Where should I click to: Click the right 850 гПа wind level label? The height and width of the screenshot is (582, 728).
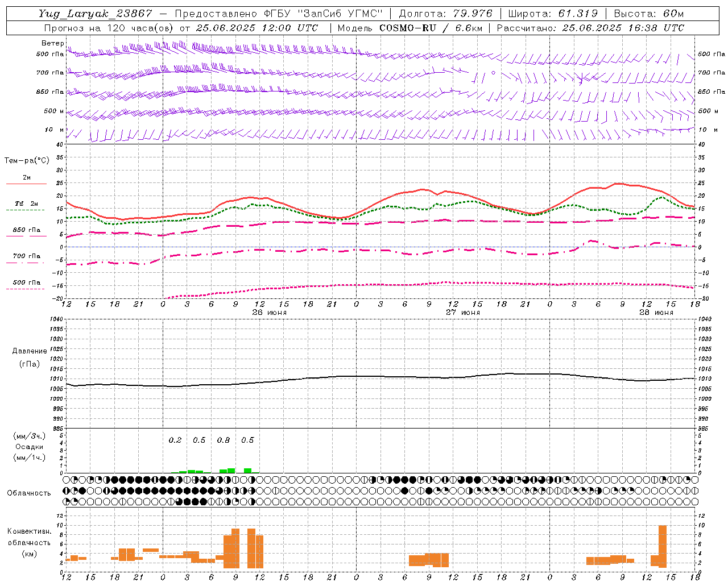pyautogui.click(x=712, y=92)
